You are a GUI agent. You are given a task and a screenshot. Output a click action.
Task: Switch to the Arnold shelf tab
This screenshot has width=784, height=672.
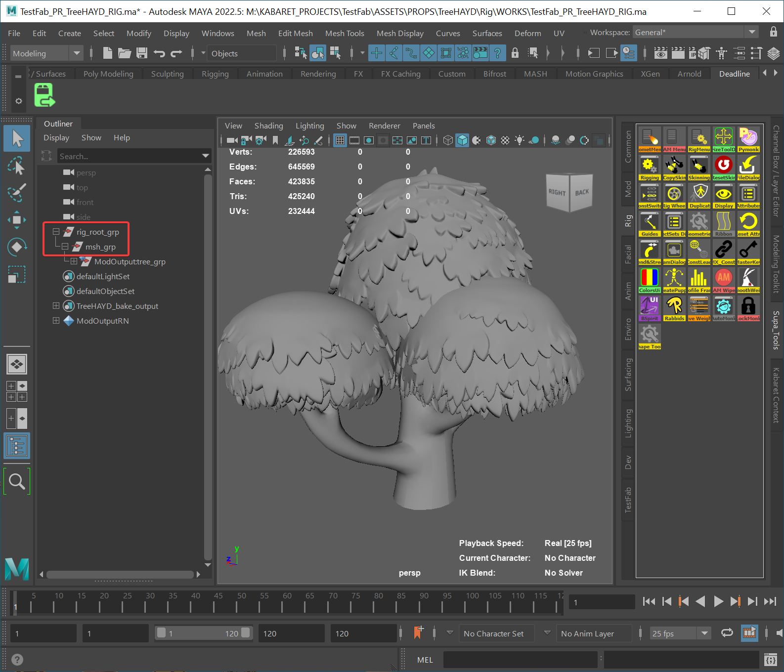(x=689, y=74)
